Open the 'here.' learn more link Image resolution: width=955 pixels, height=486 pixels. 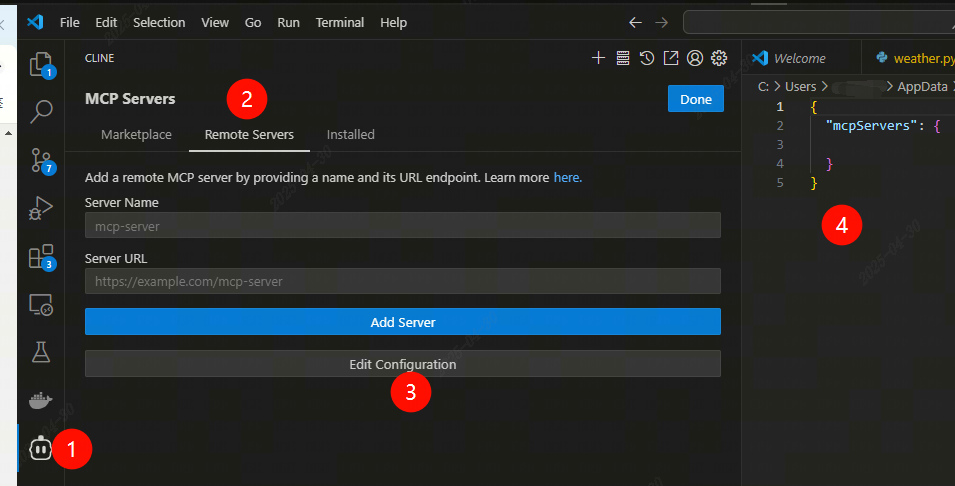point(568,177)
